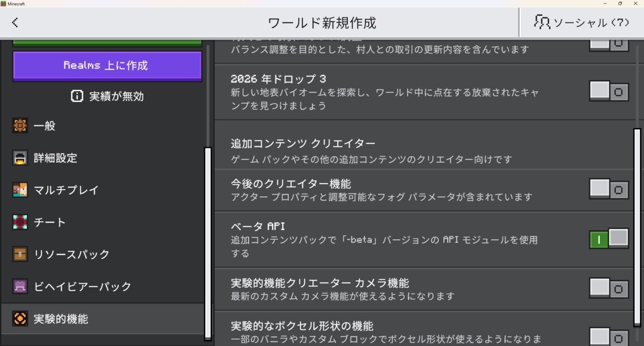
Task: Click the ワールド新規作成 title
Action: coord(322,23)
